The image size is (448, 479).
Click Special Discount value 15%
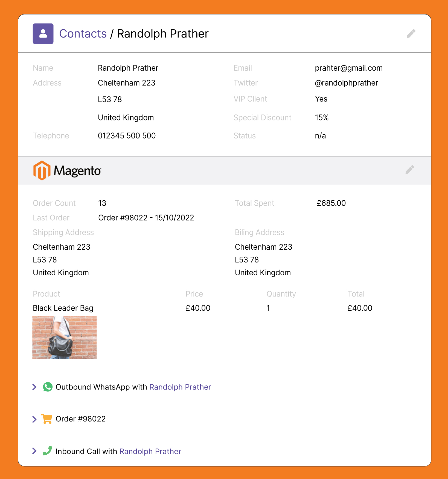tap(322, 117)
